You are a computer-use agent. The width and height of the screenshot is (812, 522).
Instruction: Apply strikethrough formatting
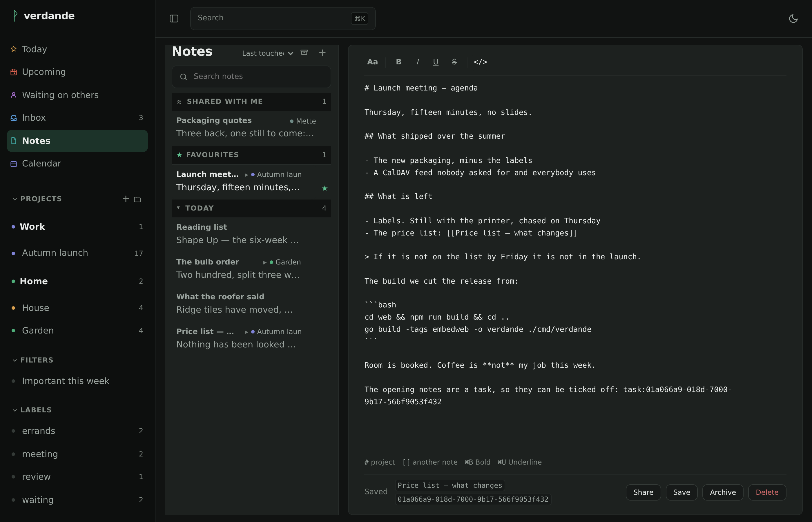point(454,62)
